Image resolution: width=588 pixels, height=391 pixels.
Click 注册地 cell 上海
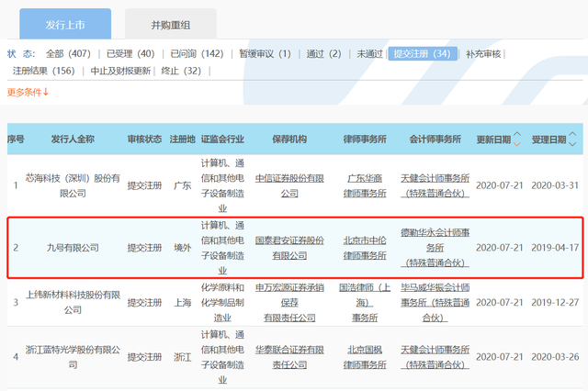183,302
